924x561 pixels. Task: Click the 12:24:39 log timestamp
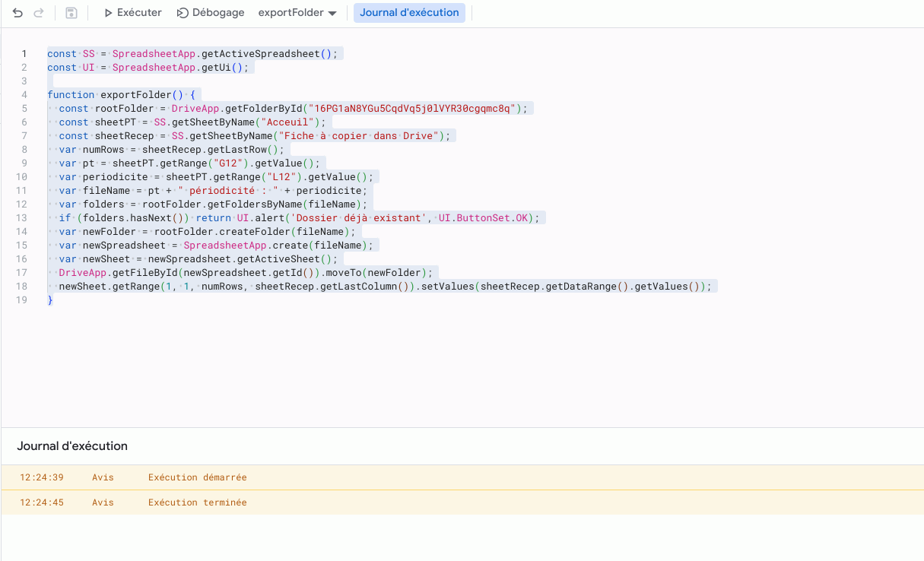(x=42, y=477)
